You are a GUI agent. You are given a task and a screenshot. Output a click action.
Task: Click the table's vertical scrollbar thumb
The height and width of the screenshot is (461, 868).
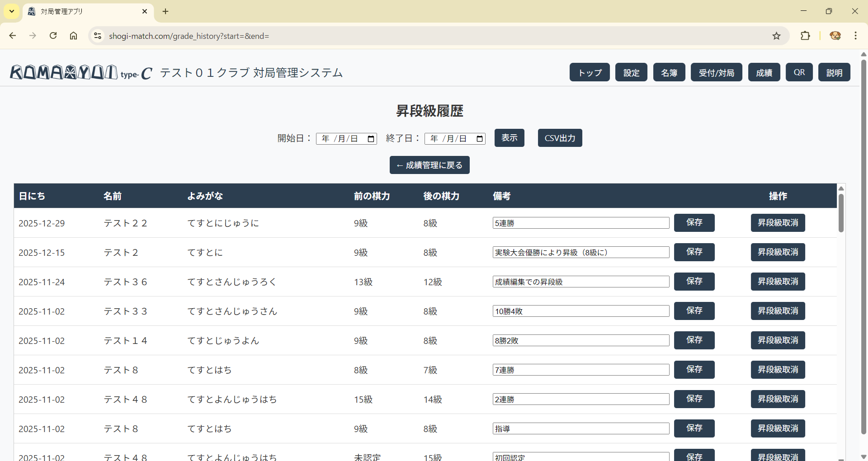pyautogui.click(x=841, y=212)
